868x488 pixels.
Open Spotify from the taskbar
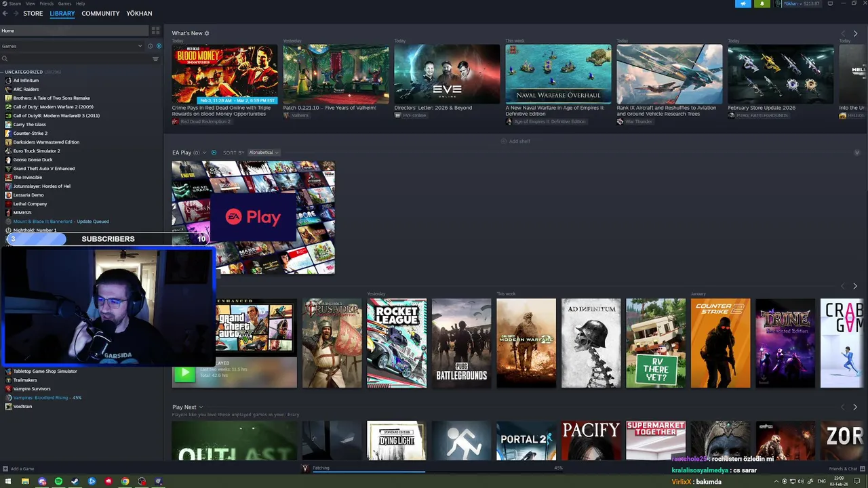(x=58, y=481)
